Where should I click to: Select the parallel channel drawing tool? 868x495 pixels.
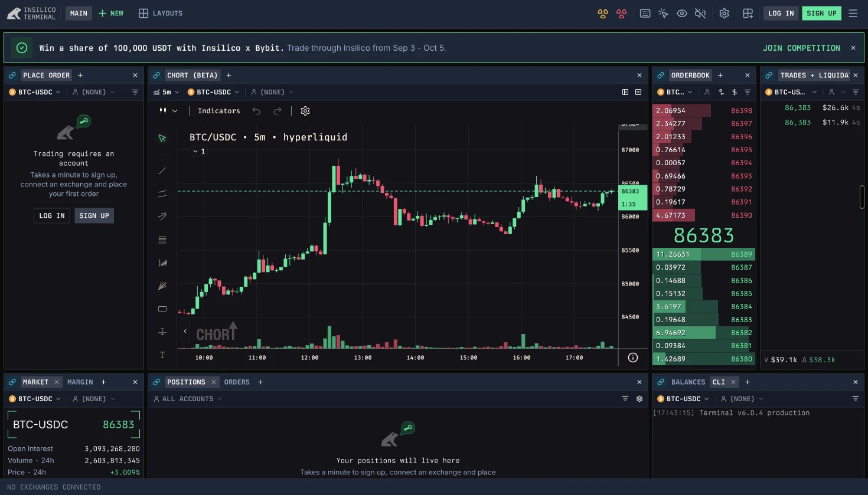(162, 194)
